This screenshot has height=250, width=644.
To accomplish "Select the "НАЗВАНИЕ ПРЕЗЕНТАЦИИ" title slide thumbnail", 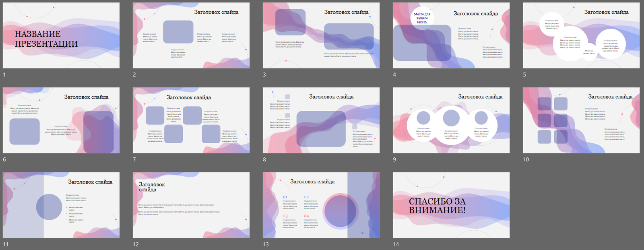I will pyautogui.click(x=61, y=35).
